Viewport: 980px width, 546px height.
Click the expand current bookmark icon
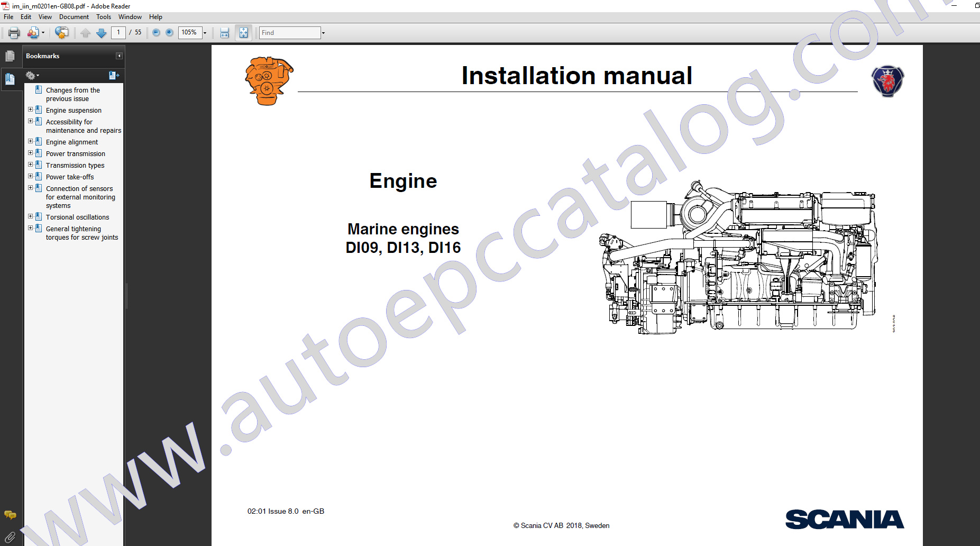point(114,76)
